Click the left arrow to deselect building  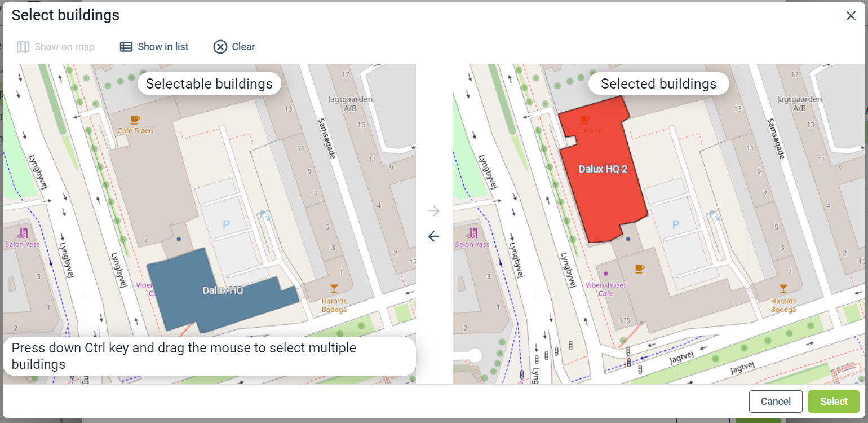click(x=433, y=236)
